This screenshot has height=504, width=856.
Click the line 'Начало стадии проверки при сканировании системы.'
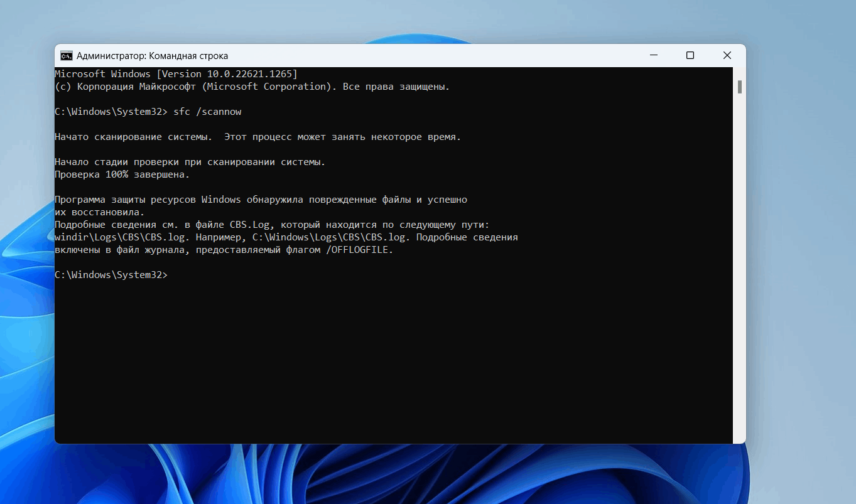190,162
